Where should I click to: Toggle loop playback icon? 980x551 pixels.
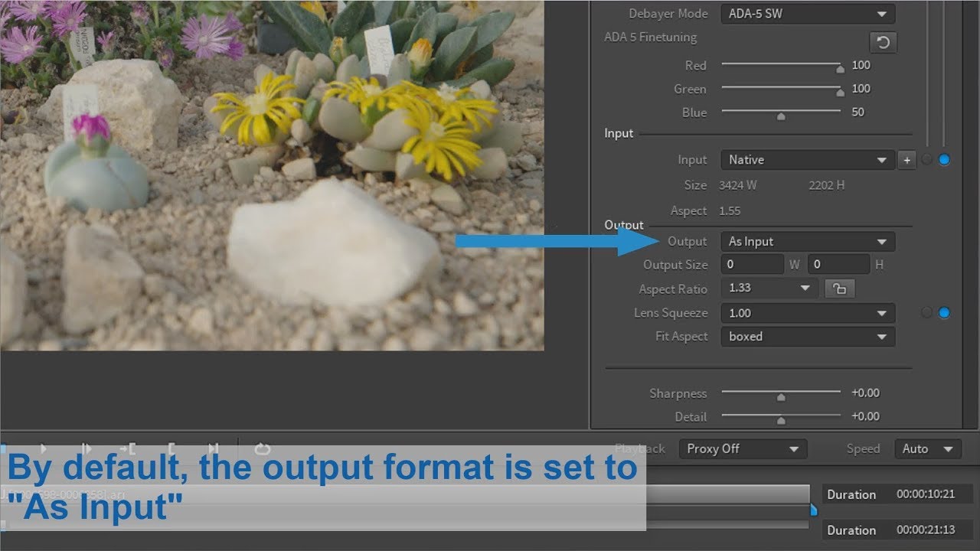tap(263, 448)
